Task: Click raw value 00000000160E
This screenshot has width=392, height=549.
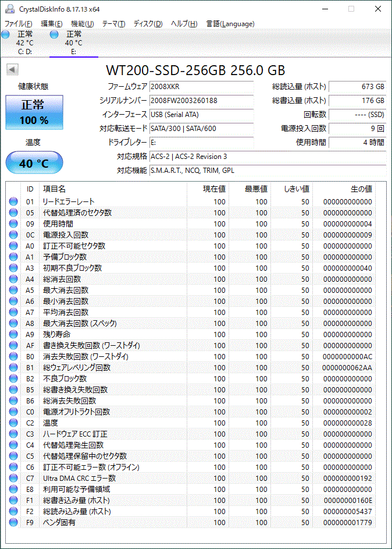Action: pos(348,500)
